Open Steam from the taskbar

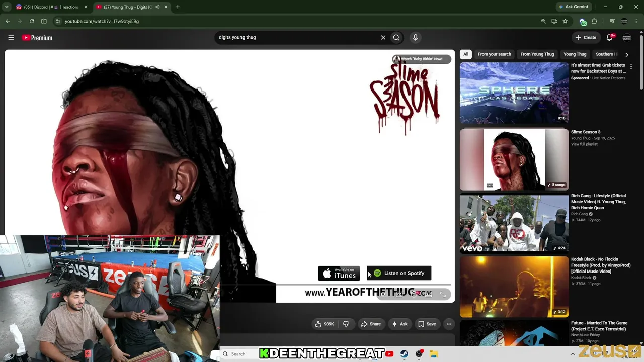404,354
